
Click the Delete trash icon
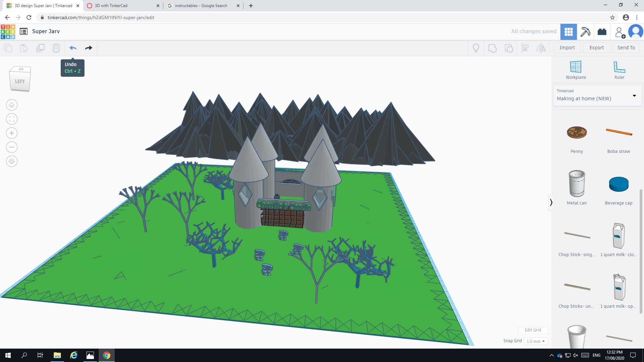56,48
